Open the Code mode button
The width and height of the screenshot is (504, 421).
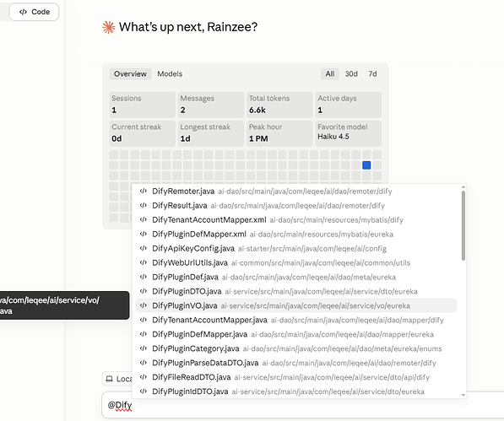click(34, 12)
